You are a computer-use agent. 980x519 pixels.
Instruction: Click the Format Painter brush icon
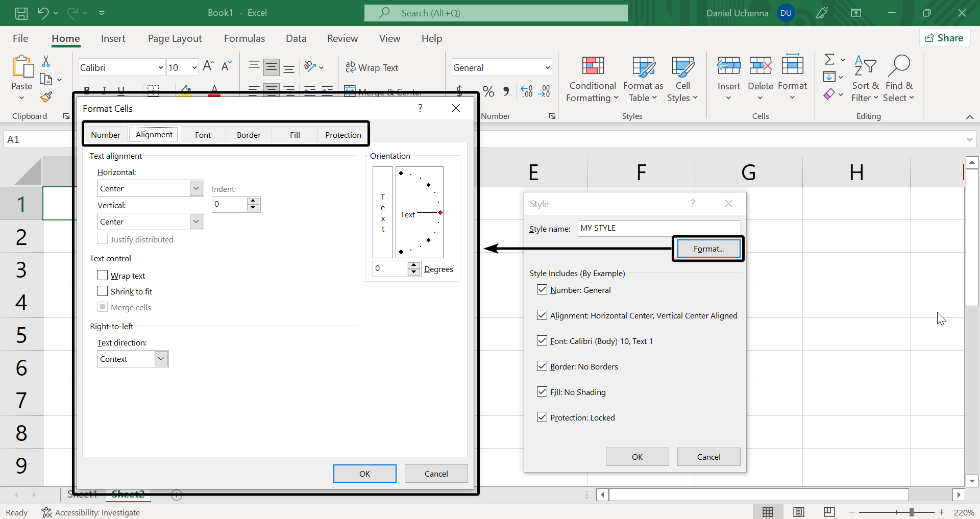[x=46, y=97]
